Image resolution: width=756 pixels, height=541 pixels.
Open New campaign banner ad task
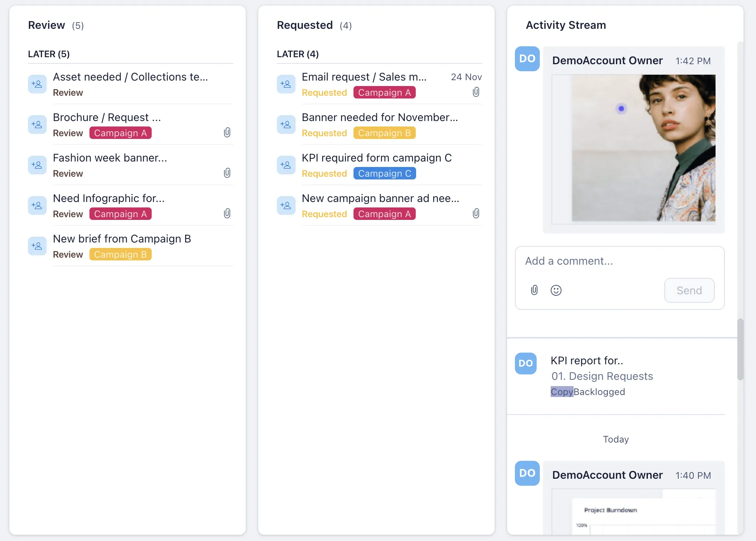tap(381, 198)
